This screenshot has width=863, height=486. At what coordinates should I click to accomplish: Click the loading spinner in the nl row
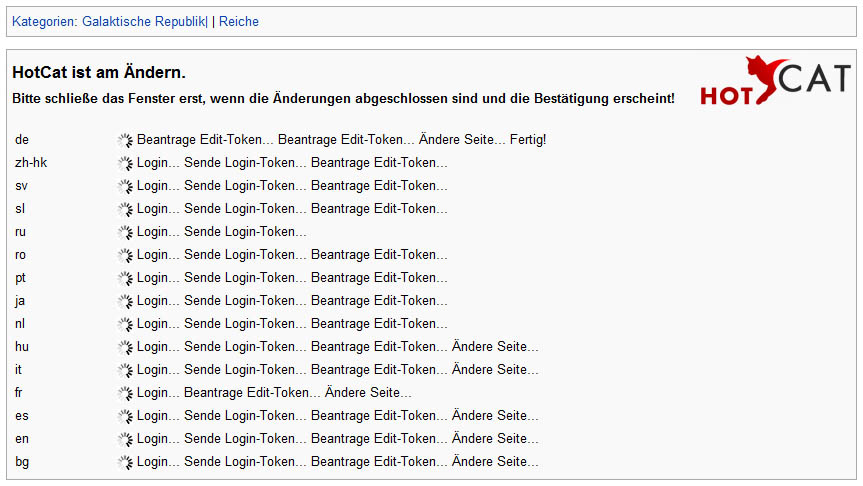click(125, 324)
